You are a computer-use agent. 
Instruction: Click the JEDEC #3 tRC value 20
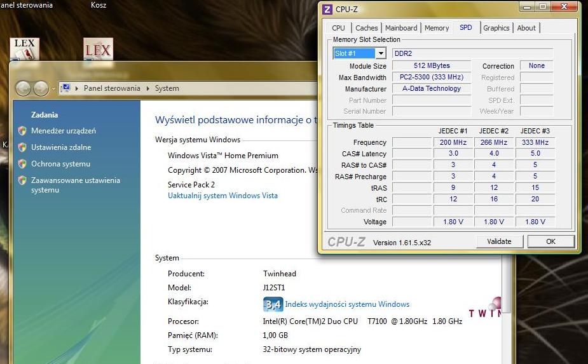tap(535, 199)
